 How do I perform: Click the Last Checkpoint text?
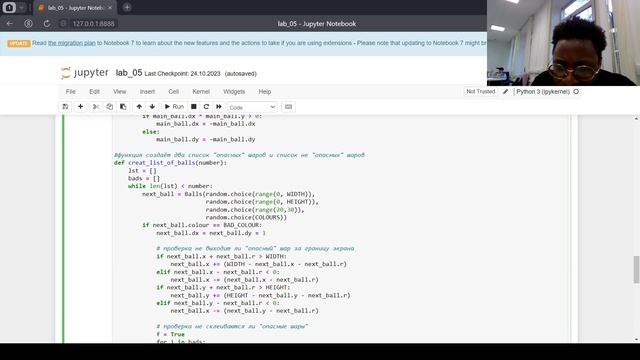[182, 74]
